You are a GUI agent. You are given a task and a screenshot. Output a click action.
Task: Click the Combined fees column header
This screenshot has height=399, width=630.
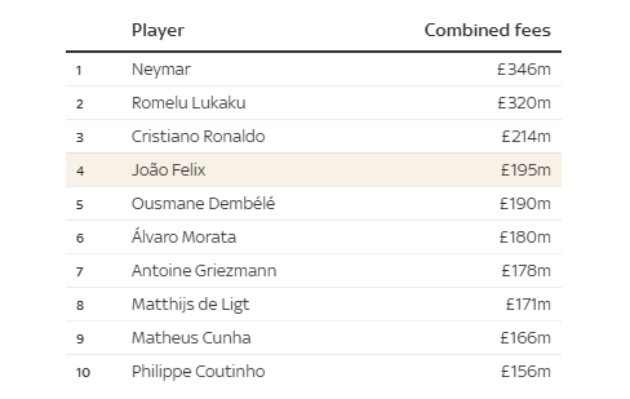click(x=487, y=30)
